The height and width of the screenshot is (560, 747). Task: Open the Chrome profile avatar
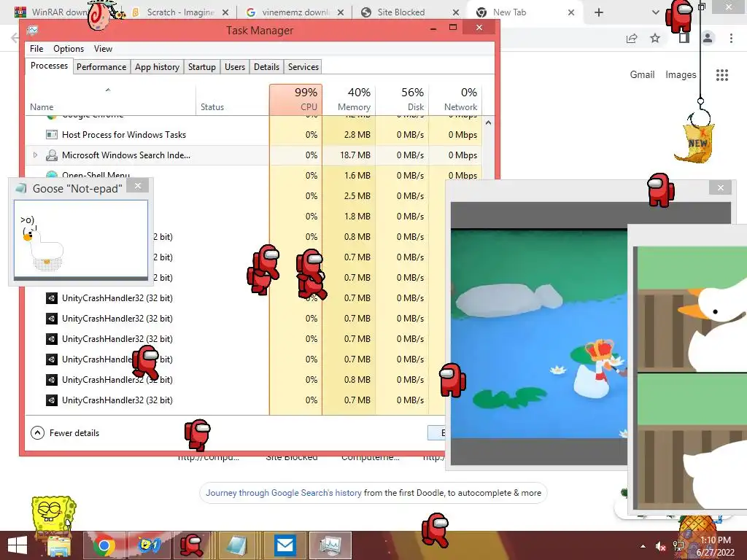[x=708, y=38]
